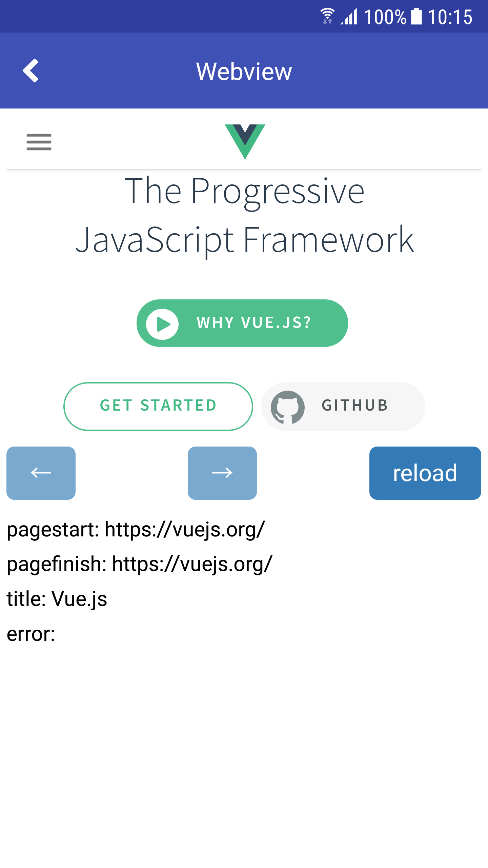Go back with the left arrow button
The width and height of the screenshot is (488, 868).
click(41, 473)
